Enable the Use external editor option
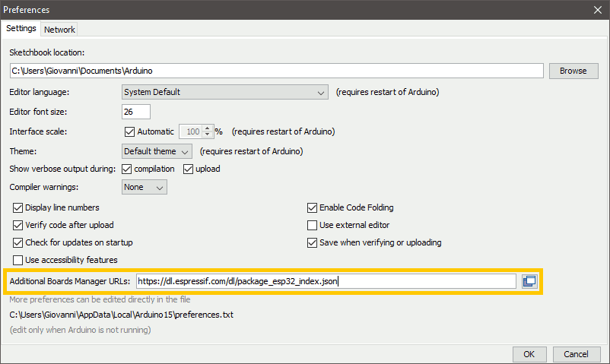Screen dimensions: 610x364 coord(312,225)
